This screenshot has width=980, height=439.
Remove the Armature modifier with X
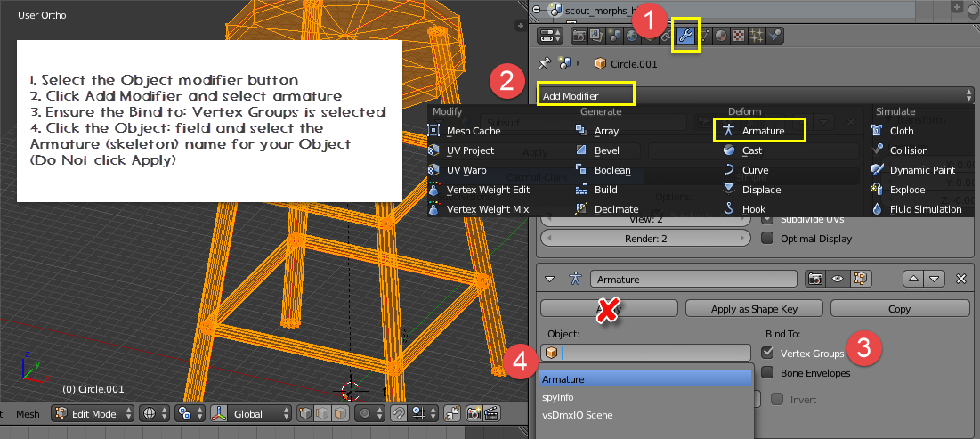point(961,279)
